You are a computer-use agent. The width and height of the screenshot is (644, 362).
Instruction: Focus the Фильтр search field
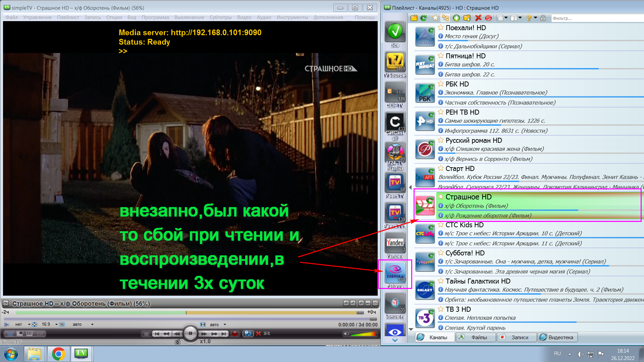coord(597,18)
